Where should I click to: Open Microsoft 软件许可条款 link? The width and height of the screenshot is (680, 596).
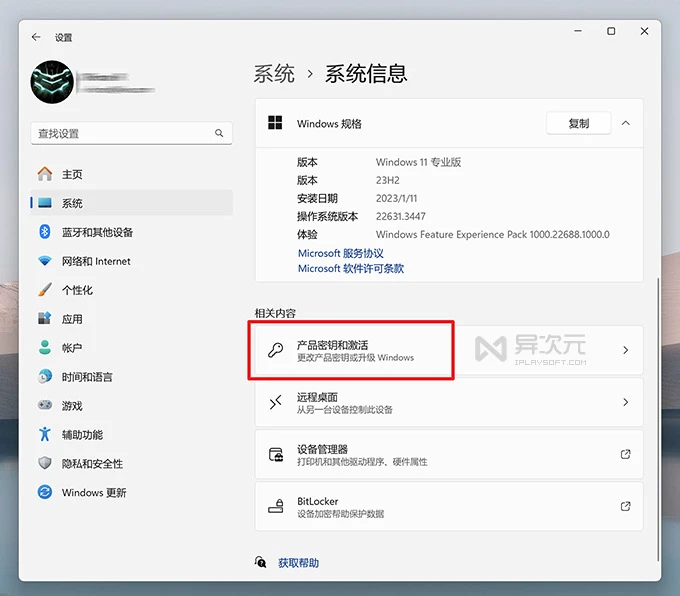click(x=350, y=269)
